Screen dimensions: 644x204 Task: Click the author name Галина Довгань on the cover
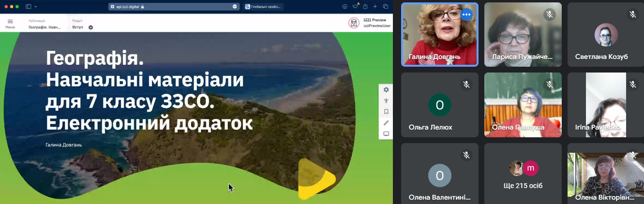tap(64, 145)
